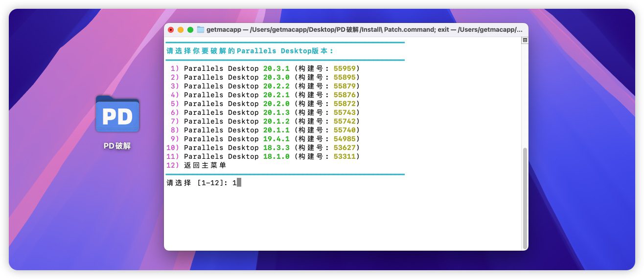Click the 返回主菜单 option line

click(x=205, y=165)
